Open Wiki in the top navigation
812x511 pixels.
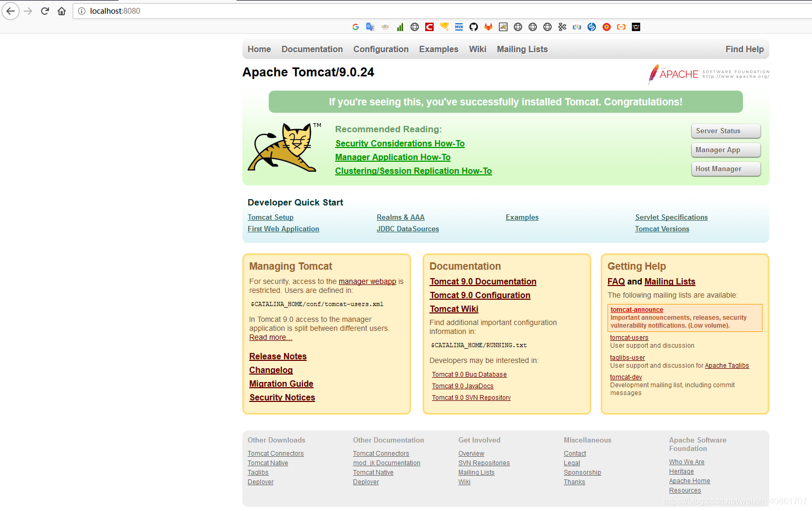pyautogui.click(x=477, y=49)
